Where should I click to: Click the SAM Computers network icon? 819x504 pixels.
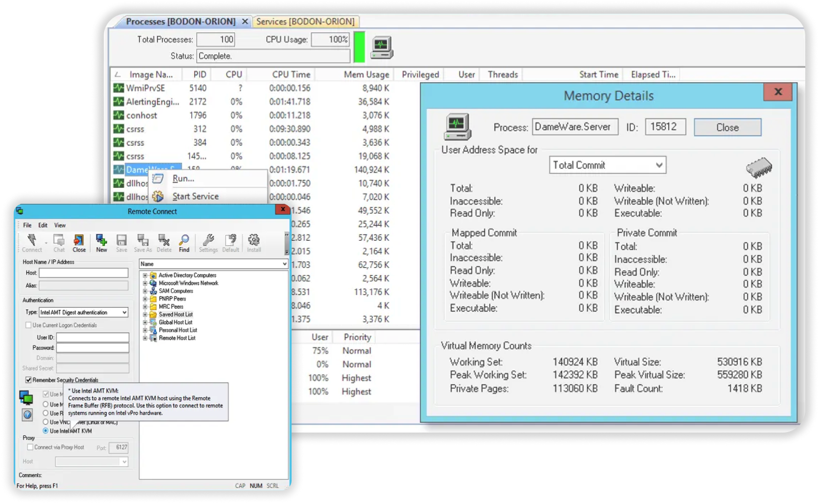153,291
